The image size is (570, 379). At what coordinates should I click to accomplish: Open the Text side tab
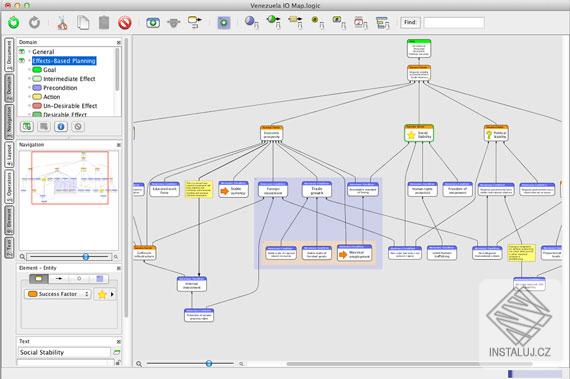click(x=9, y=248)
